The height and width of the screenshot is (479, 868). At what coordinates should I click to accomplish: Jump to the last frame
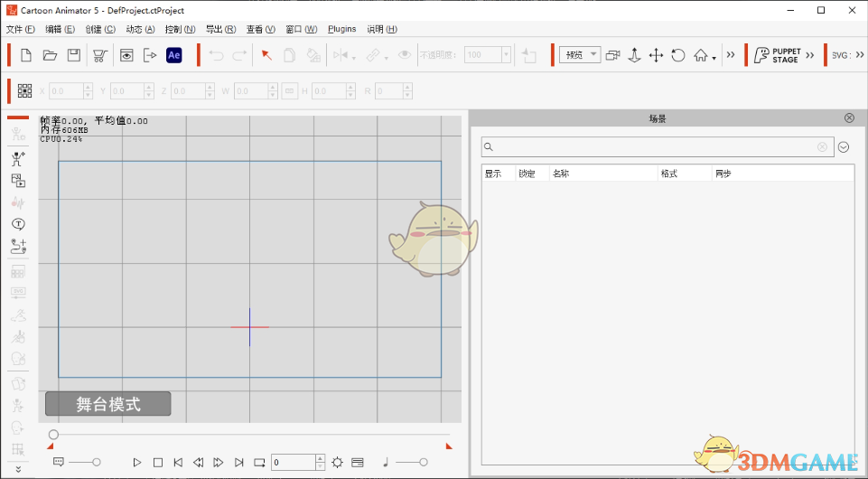coord(239,463)
